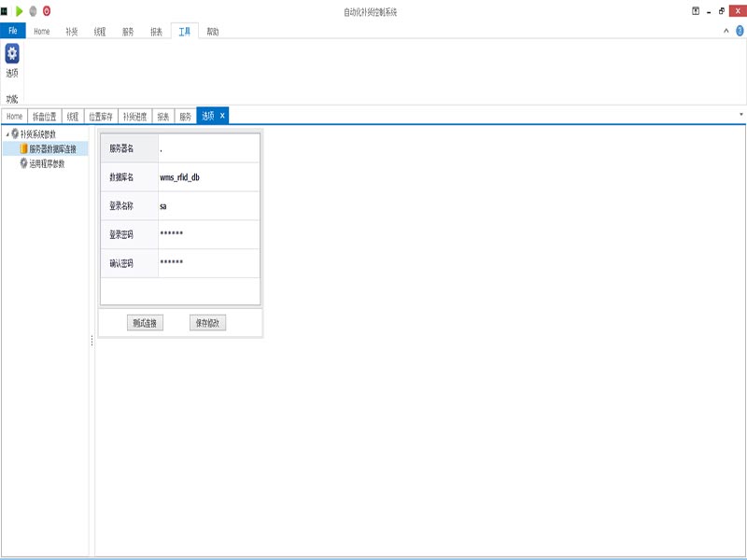The height and width of the screenshot is (560, 747).
Task: Click the ribbon display options icon
Action: 696,11
